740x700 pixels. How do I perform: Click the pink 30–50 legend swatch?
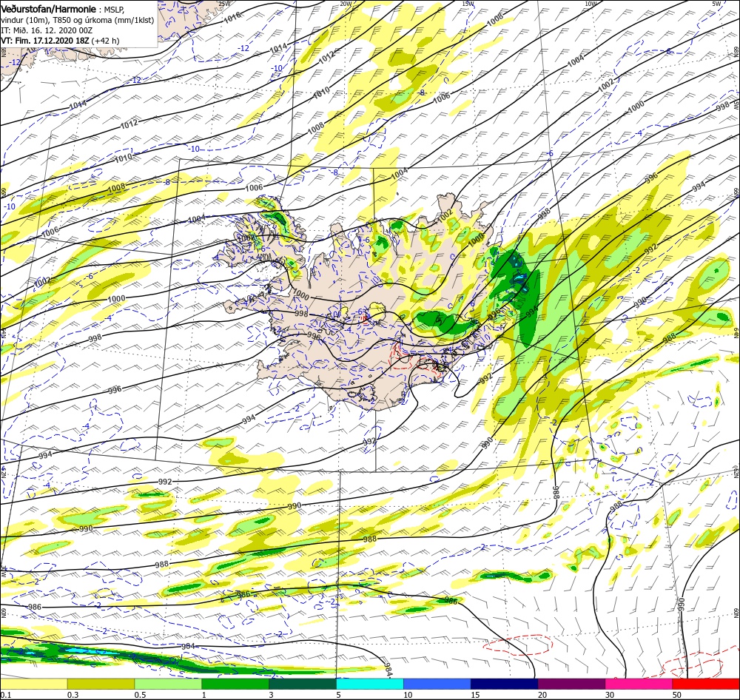click(639, 684)
